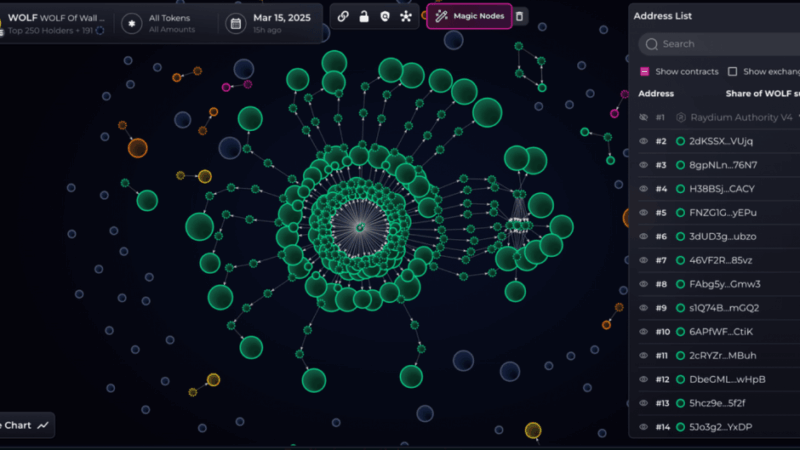
Task: Select address FAbg5y...Gmw3 in the list
Action: 724,284
